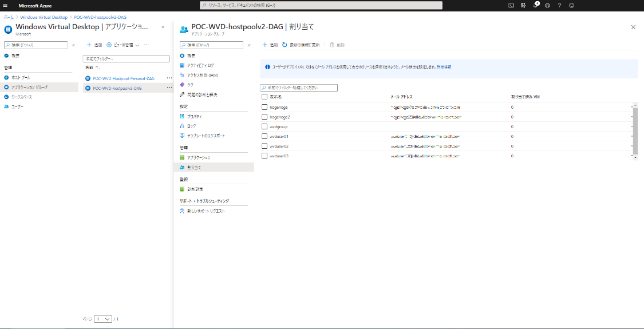This screenshot has width=644, height=329.
Task: Open the Azure portal hamburger menu
Action: [x=5, y=6]
